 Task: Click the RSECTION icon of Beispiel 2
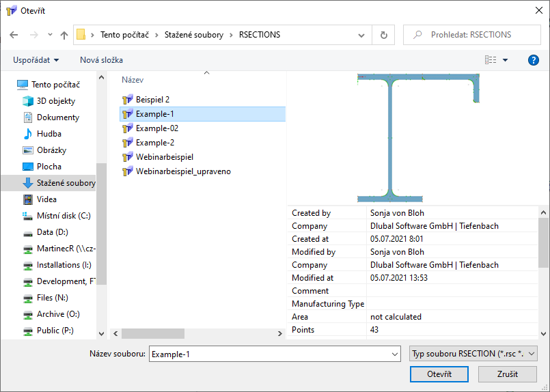127,100
